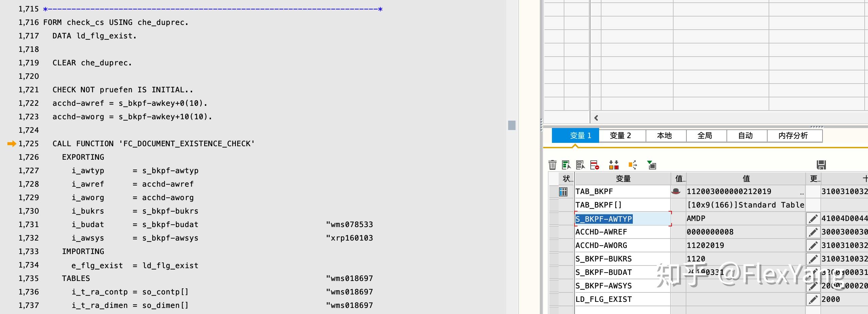Click the pencil edit icon for S_BKPF-BUKRS

pos(813,259)
